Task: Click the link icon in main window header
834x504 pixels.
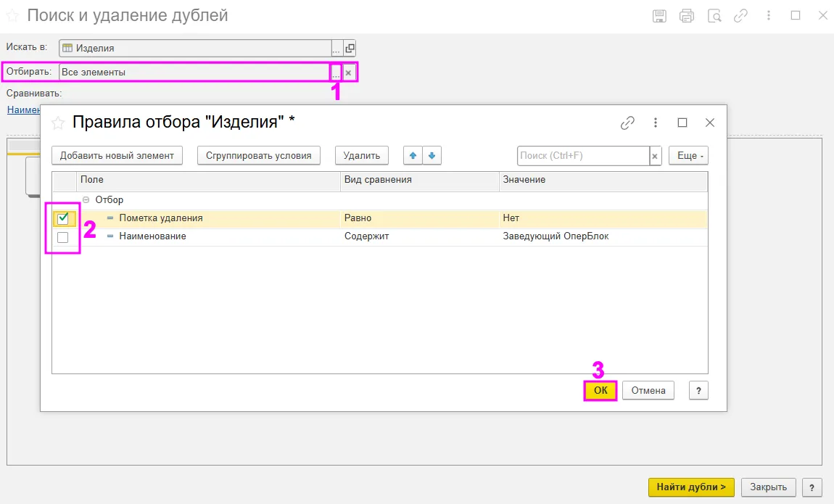Action: [x=740, y=16]
